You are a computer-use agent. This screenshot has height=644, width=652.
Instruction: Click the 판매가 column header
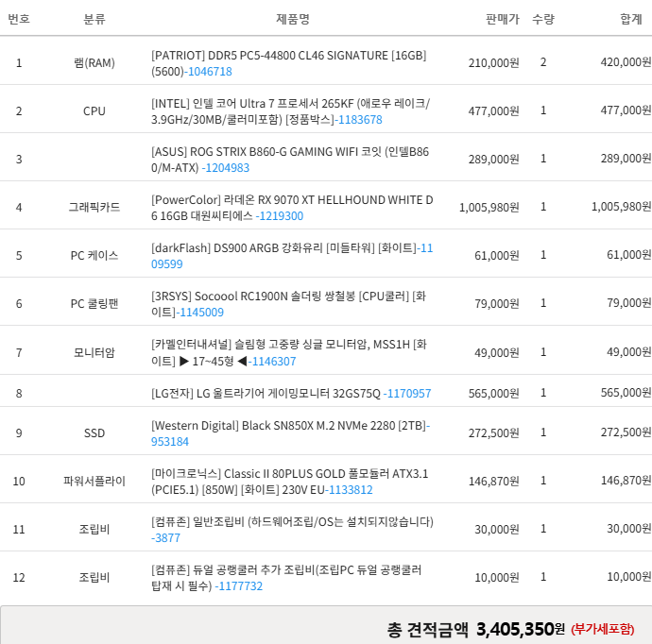502,19
